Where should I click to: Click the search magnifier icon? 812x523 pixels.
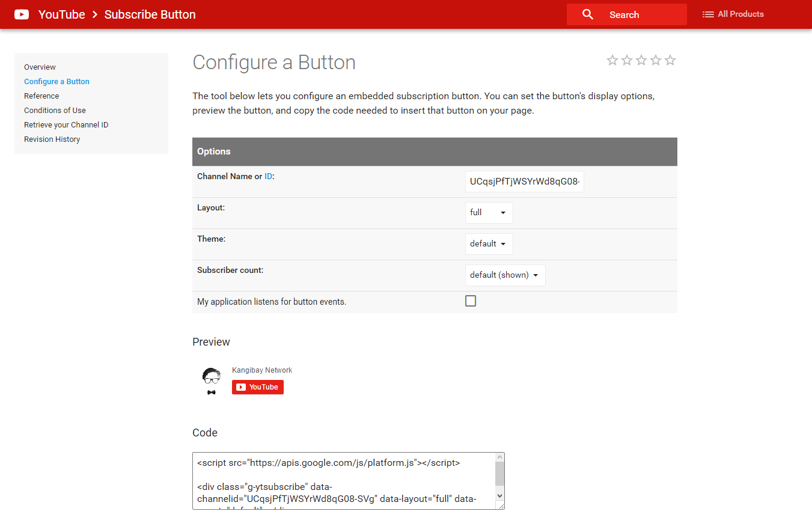(588, 14)
